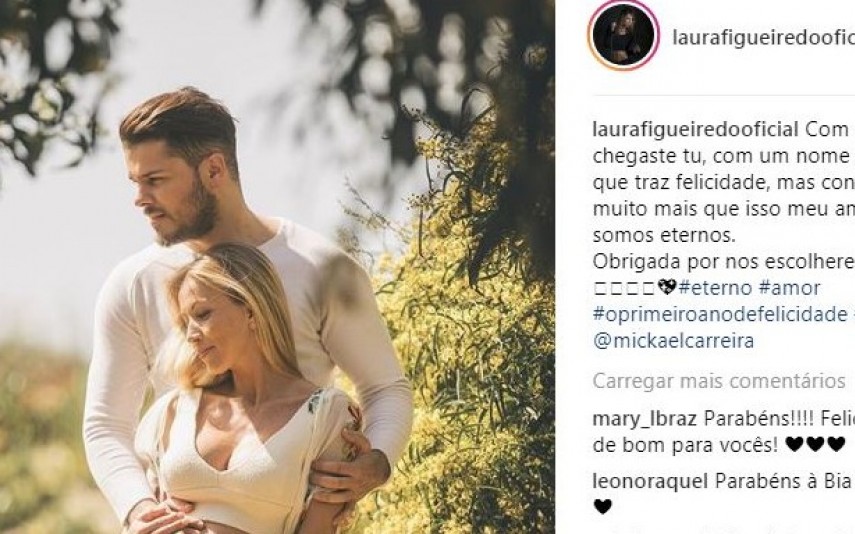Open laurafigueiredooficial header username
The image size is (855, 534).
pyautogui.click(x=763, y=37)
